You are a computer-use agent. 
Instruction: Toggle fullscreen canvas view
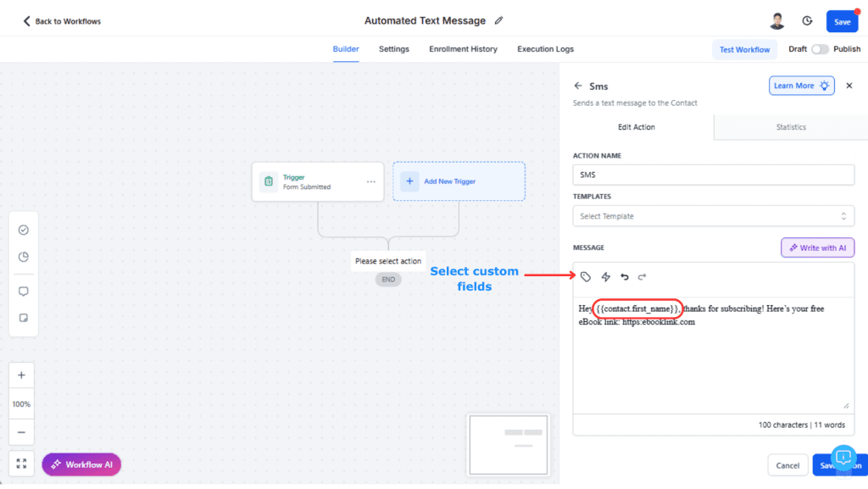[x=22, y=464]
